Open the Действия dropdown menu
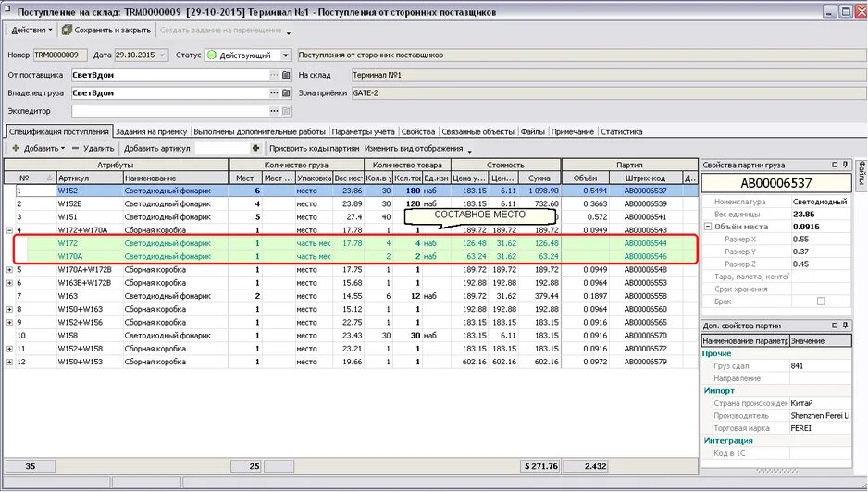868x492 pixels. [31, 30]
